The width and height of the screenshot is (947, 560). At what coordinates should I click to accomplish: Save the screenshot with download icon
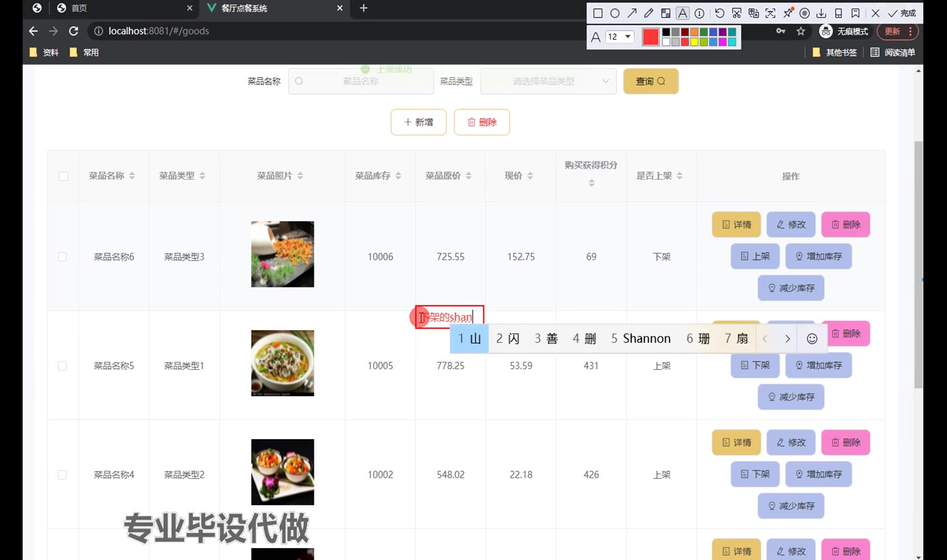click(x=822, y=13)
